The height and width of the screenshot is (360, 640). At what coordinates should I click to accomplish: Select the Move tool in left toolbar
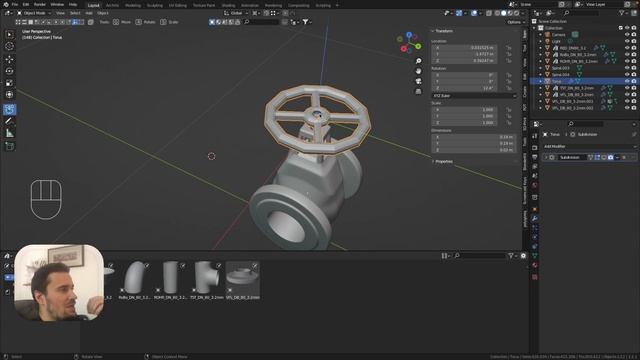(x=9, y=59)
